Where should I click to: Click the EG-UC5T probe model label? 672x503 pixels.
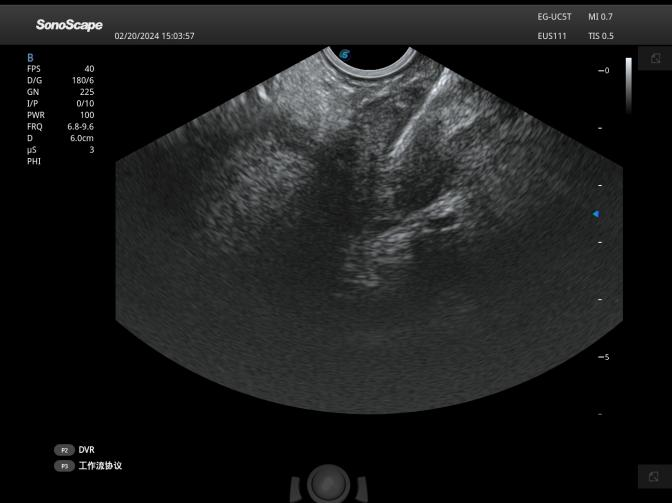pyautogui.click(x=553, y=17)
